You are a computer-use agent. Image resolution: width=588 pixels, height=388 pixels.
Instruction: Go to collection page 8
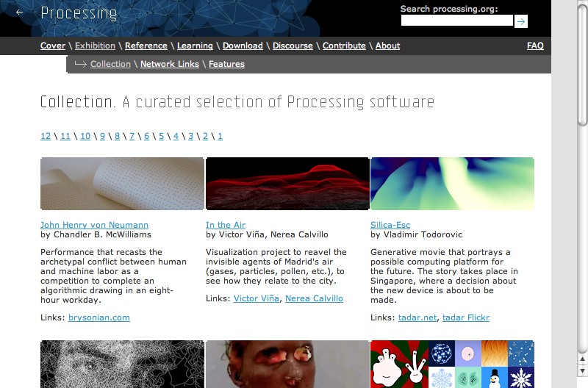coord(117,136)
